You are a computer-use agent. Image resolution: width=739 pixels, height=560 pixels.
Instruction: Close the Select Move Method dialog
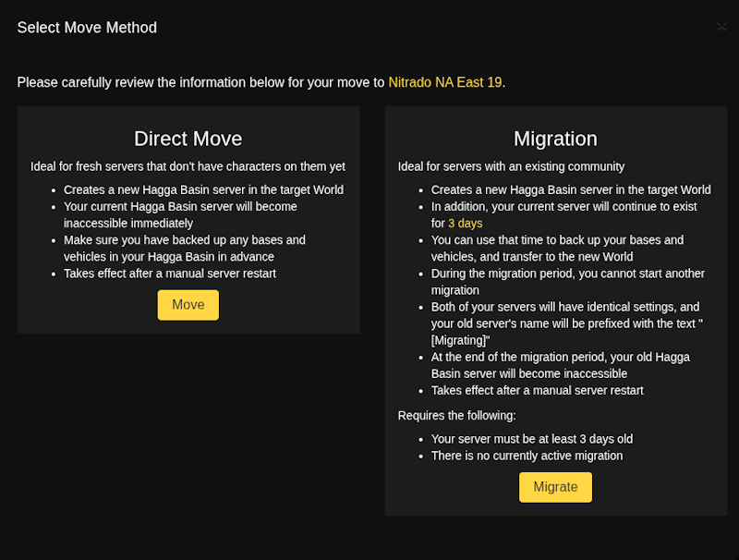point(721,27)
